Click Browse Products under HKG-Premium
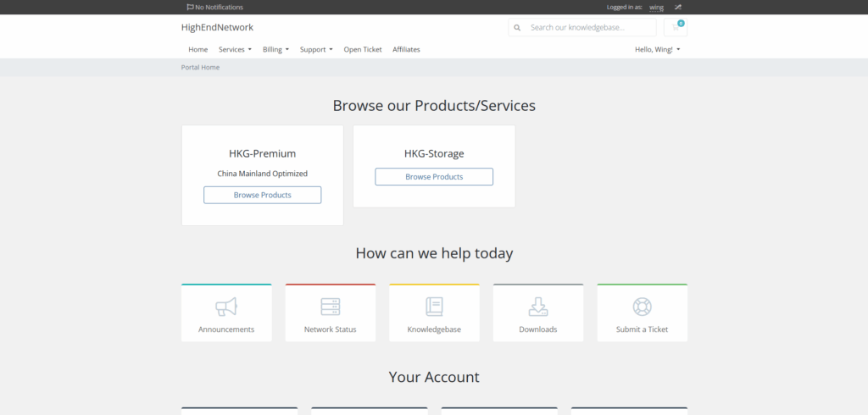 pos(262,195)
